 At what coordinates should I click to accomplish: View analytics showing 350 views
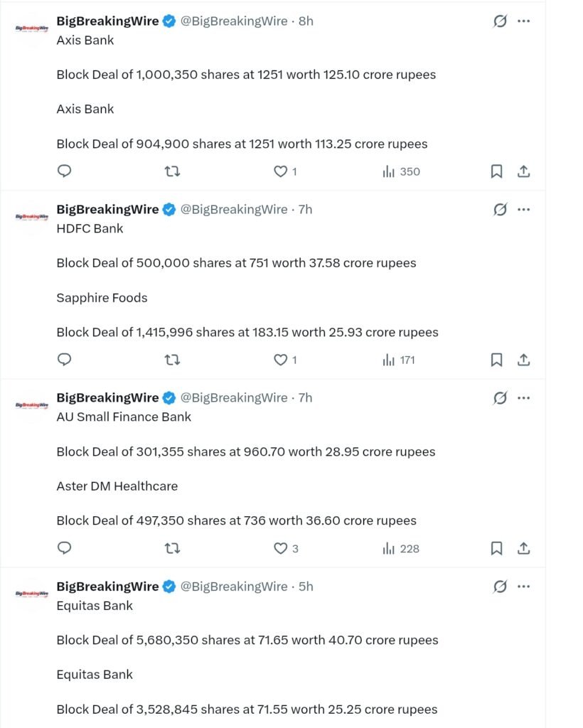[x=402, y=172]
